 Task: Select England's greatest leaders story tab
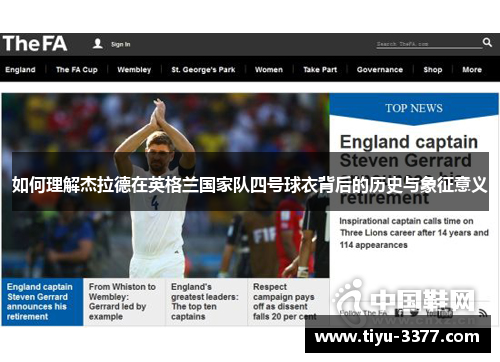(206, 302)
